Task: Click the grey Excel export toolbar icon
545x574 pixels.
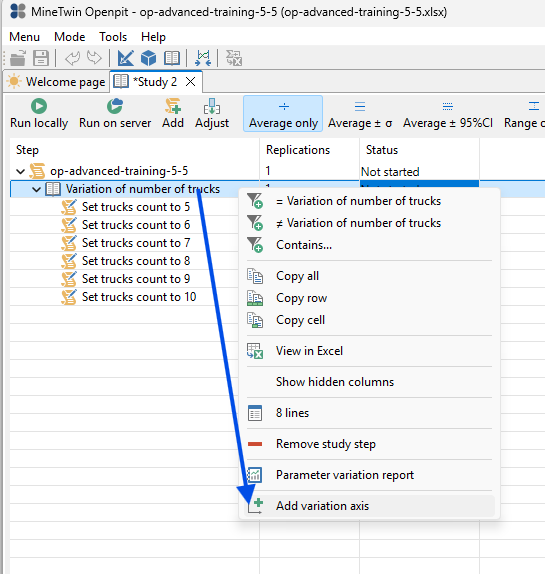Action: click(234, 58)
